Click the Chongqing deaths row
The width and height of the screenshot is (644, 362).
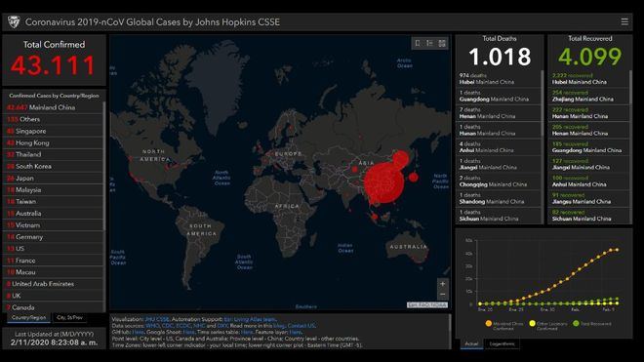coord(499,181)
